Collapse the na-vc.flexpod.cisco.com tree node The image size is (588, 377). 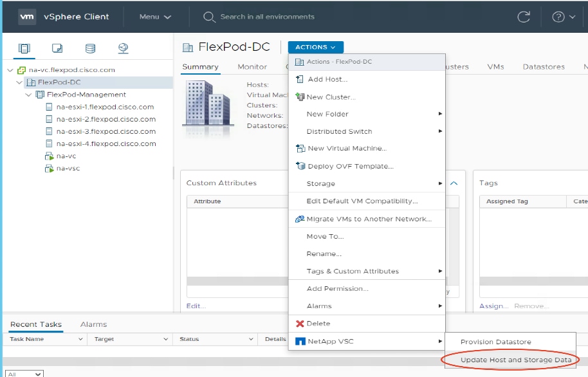click(x=10, y=70)
